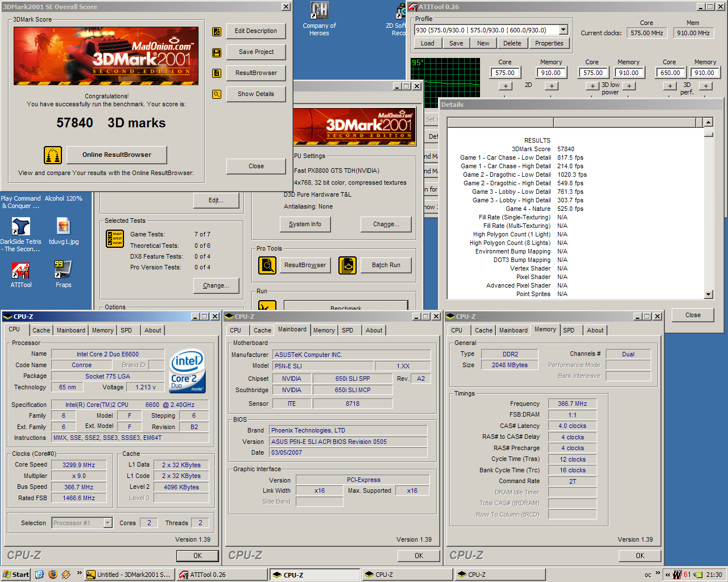This screenshot has height=582, width=728.
Task: Click the Save Project button
Action: click(x=256, y=52)
